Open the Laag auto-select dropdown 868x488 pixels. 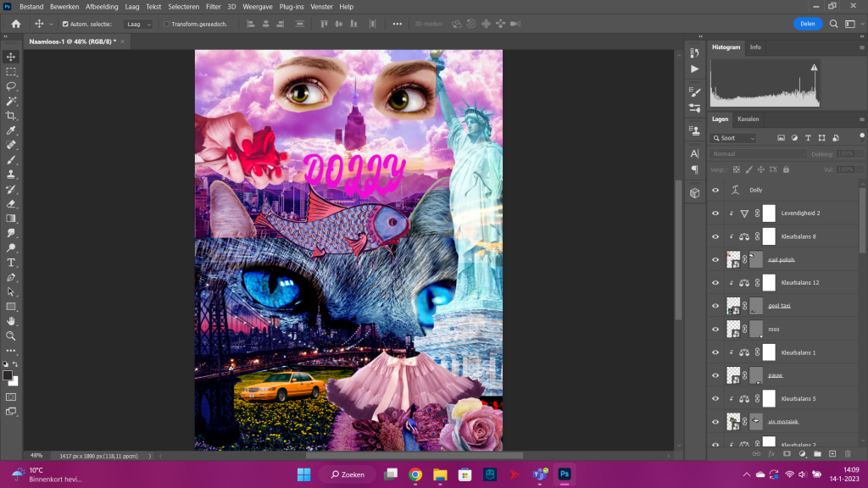138,24
